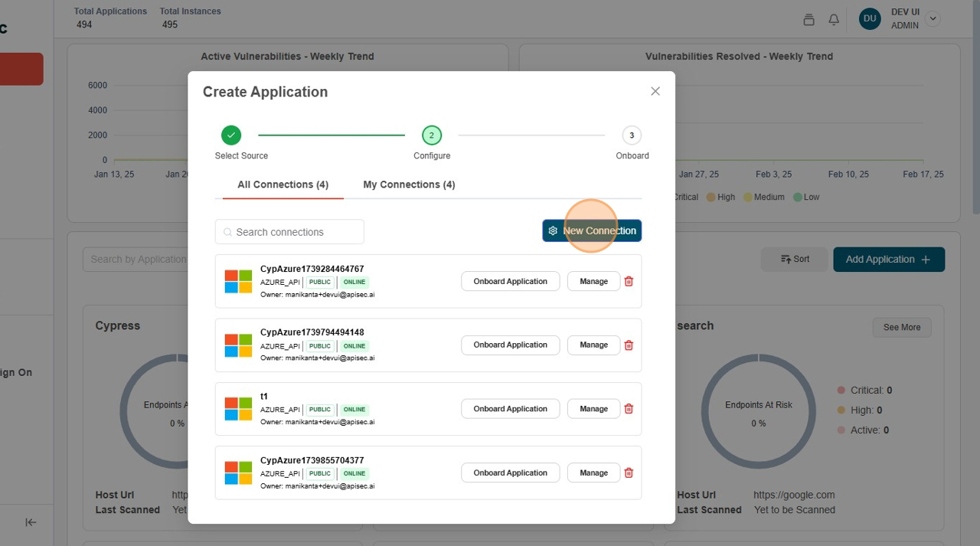Click the See More button
Screen dimensions: 980x546
(901, 327)
